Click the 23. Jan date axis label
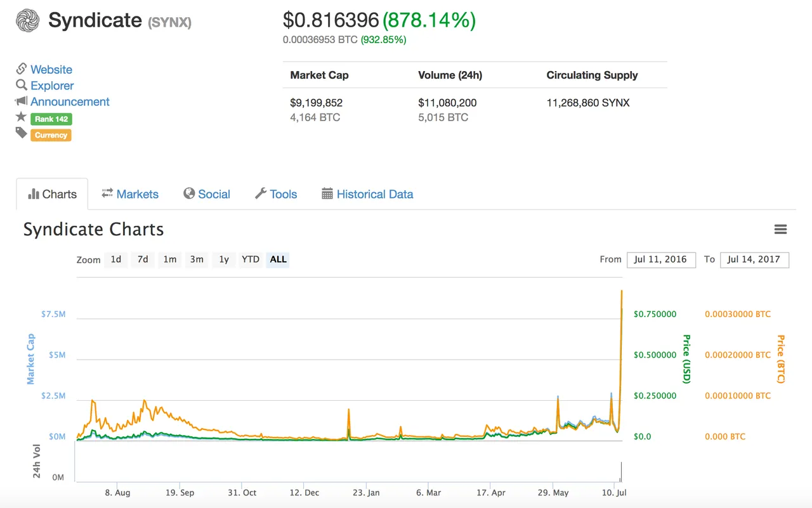Image resolution: width=812 pixels, height=508 pixels. pos(366,492)
